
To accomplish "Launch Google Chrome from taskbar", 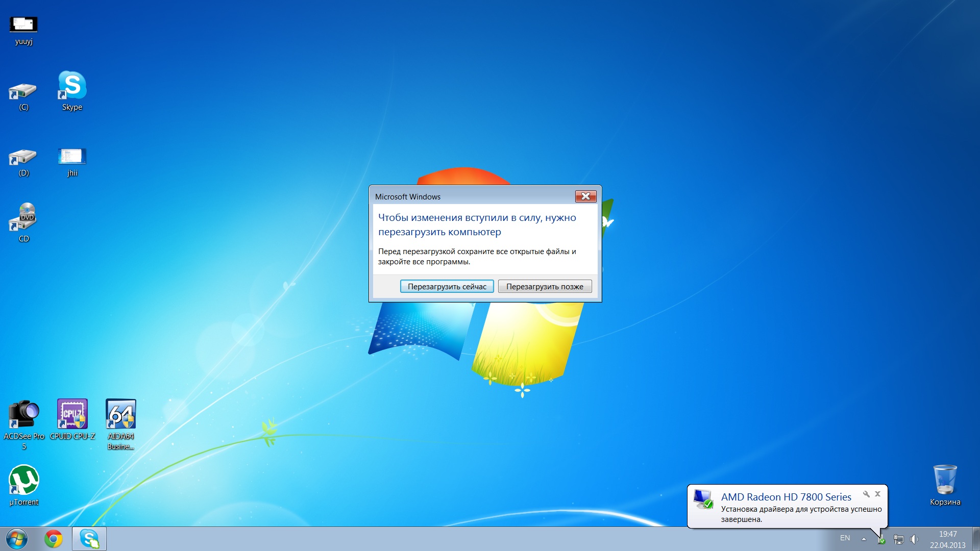I will coord(54,539).
